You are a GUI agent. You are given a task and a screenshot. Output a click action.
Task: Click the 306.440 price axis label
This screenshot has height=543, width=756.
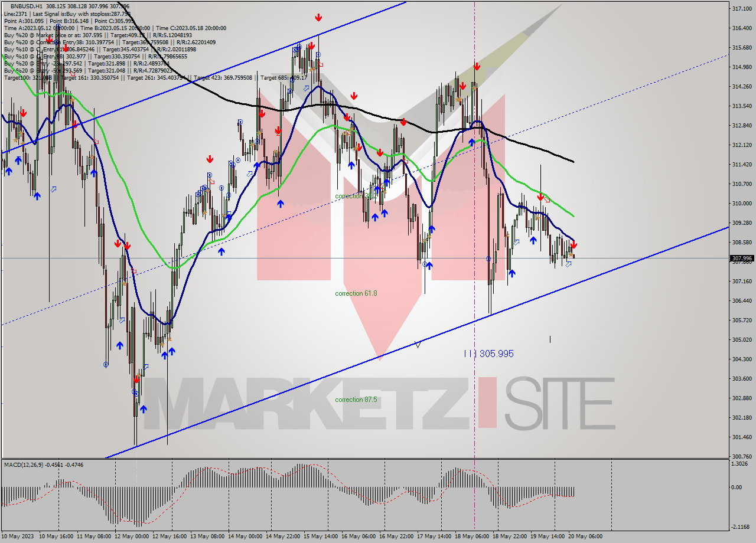click(x=741, y=301)
